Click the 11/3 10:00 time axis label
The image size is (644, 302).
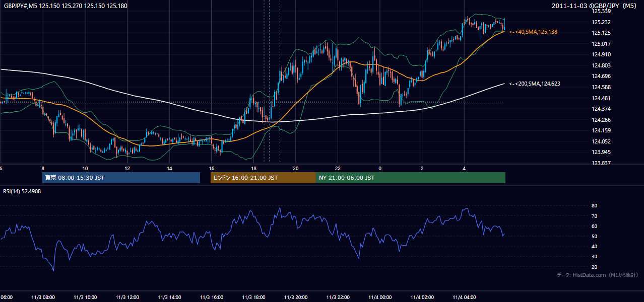[x=85, y=297]
